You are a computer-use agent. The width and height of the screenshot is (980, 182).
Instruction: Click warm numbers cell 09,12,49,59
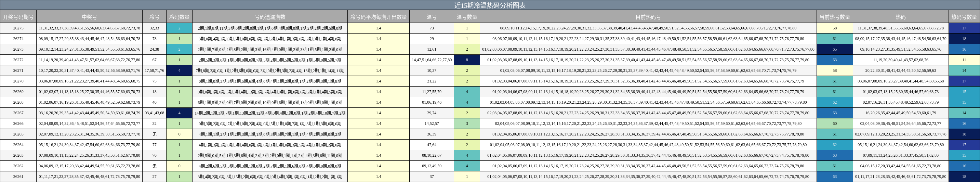click(x=432, y=166)
